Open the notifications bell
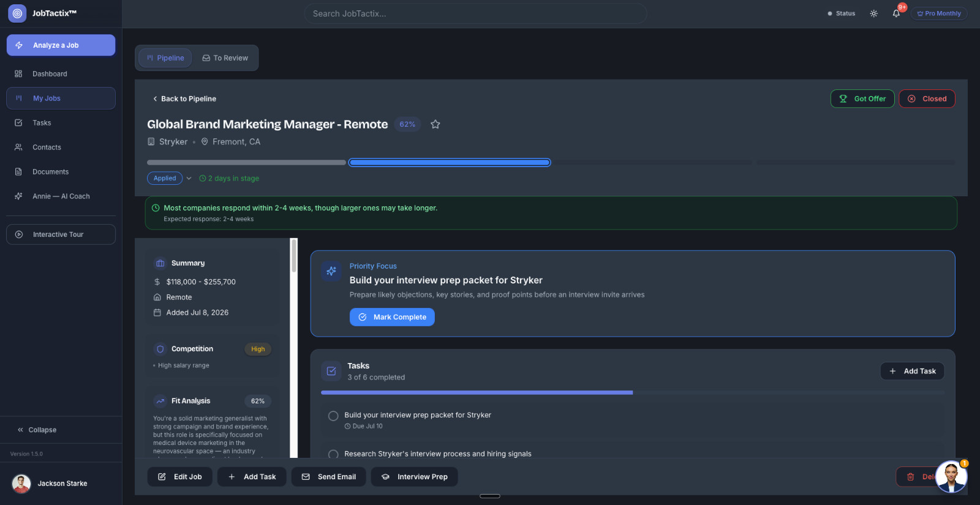Image resolution: width=980 pixels, height=505 pixels. [x=896, y=13]
